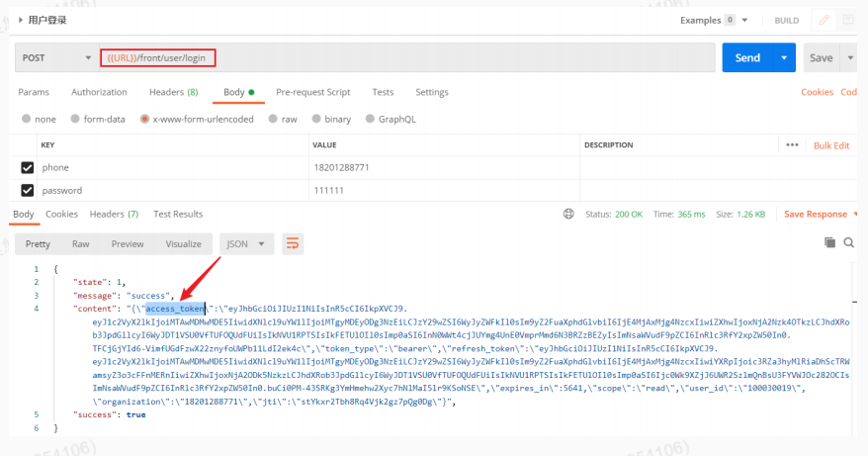This screenshot has height=456, width=868.
Task: Click the Time 365 ms text
Action: (x=678, y=214)
